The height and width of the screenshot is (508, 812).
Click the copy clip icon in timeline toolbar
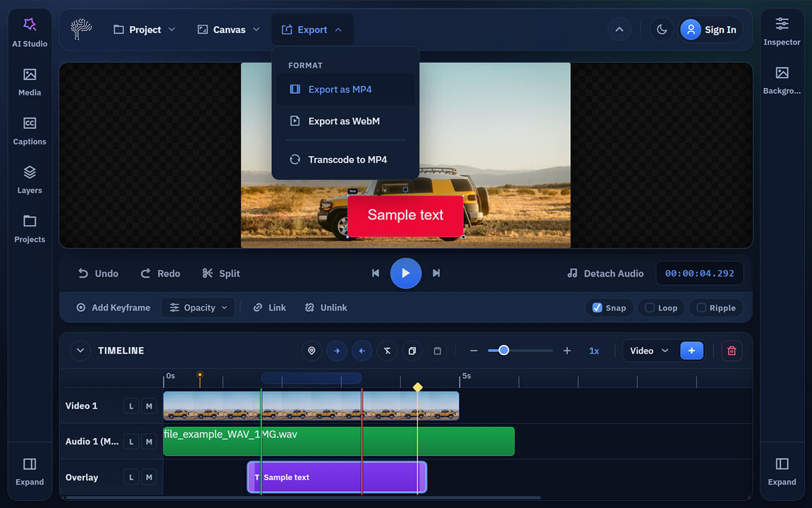pyautogui.click(x=412, y=351)
